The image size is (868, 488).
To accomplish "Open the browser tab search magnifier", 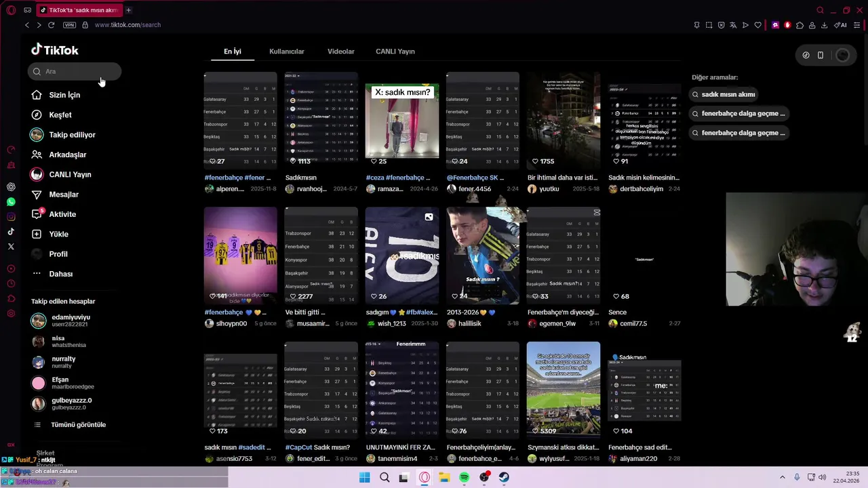I will [x=820, y=10].
